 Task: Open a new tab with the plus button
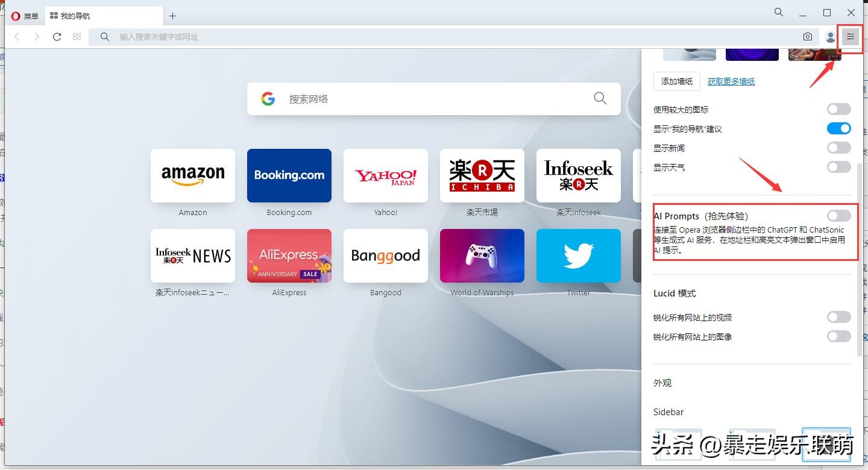(173, 16)
